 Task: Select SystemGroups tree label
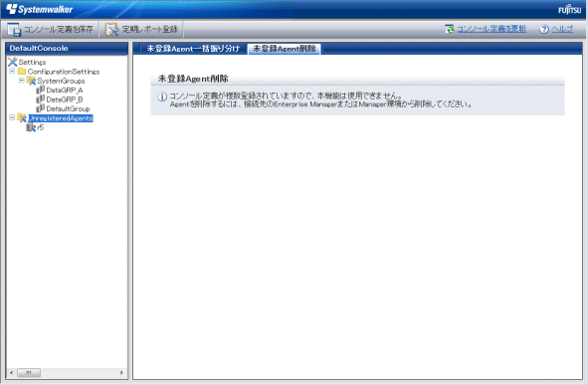[61, 81]
